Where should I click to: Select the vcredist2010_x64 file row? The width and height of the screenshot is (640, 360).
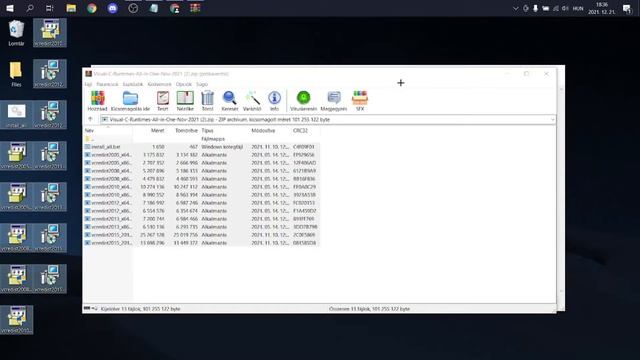coord(202,187)
